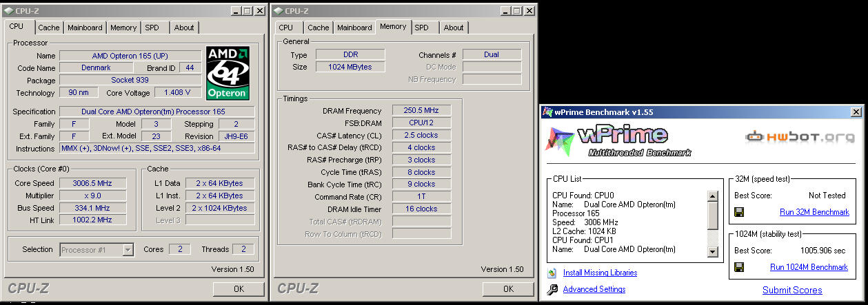Viewport: 868px width, 305px height.
Task: Select SPD tab in left CPU-Z window
Action: 152,28
